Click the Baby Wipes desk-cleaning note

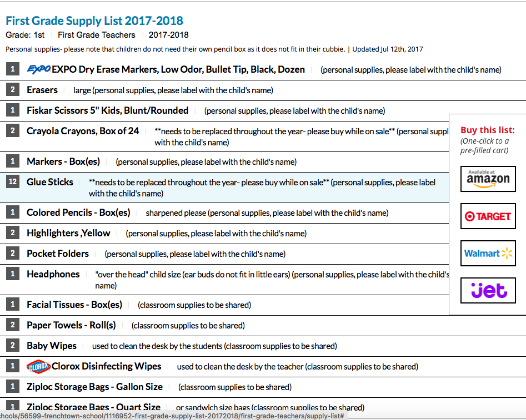pos(215,346)
